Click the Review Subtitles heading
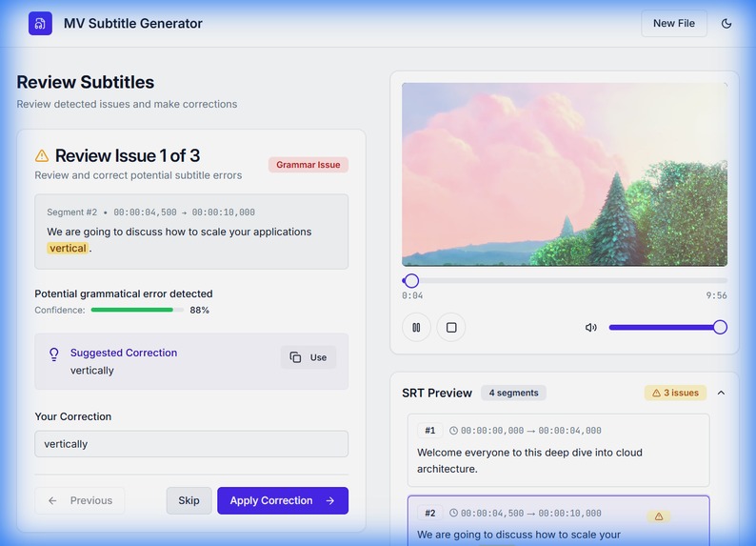 point(86,82)
